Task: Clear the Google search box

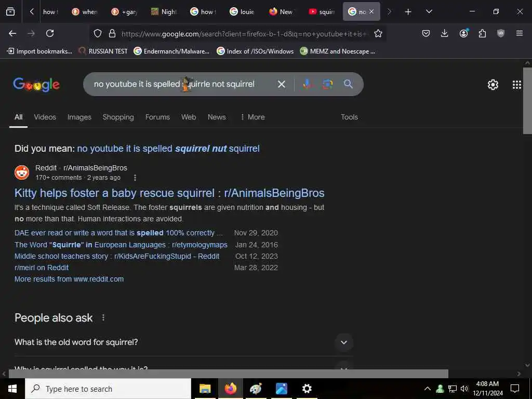Action: [281, 84]
